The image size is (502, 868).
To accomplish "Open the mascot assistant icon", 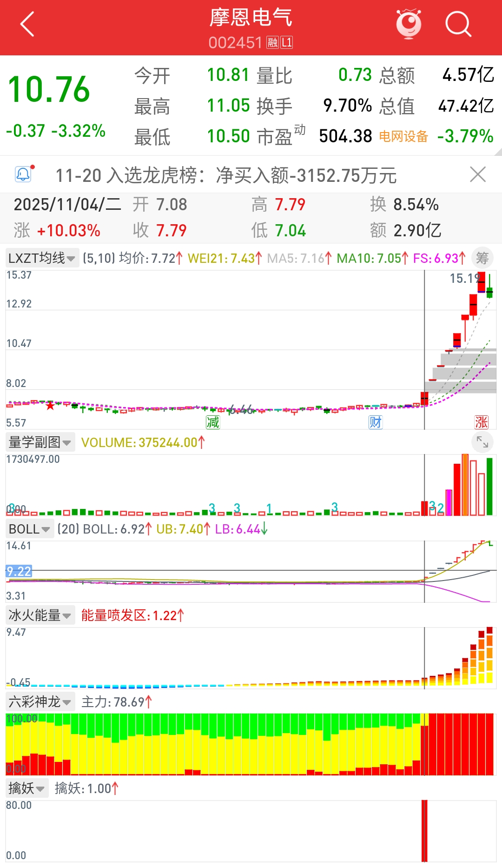I will click(409, 24).
